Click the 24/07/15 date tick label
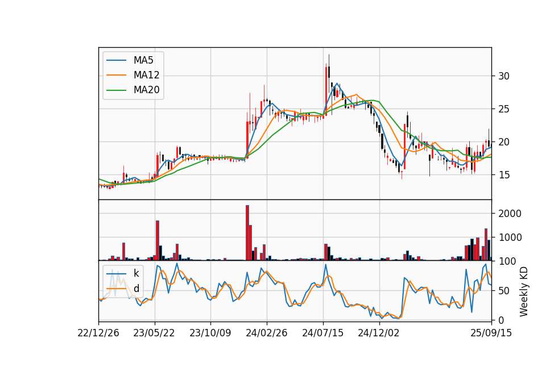Viewport: 546px width, 392px height. click(x=323, y=333)
